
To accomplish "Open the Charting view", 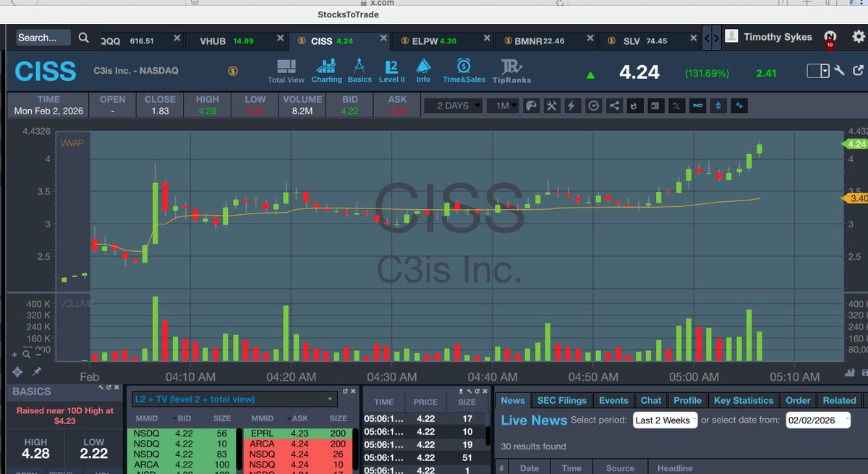I will point(326,69).
